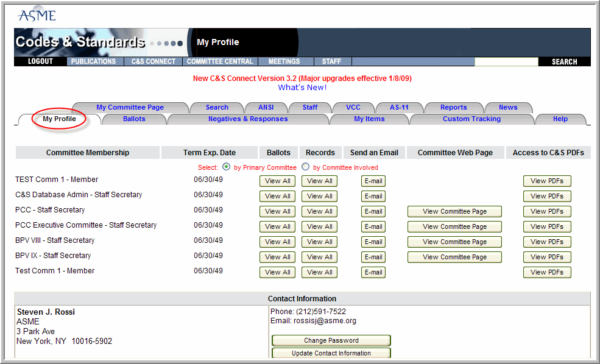Click the ASME logo

[37, 14]
